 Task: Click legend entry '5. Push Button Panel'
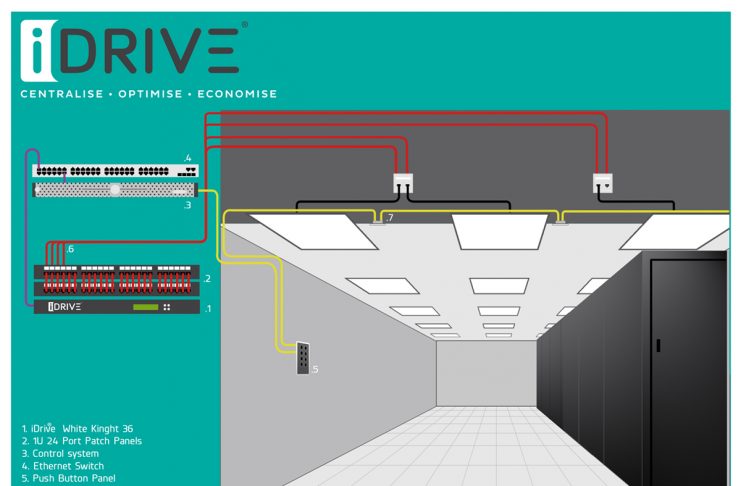point(69,478)
